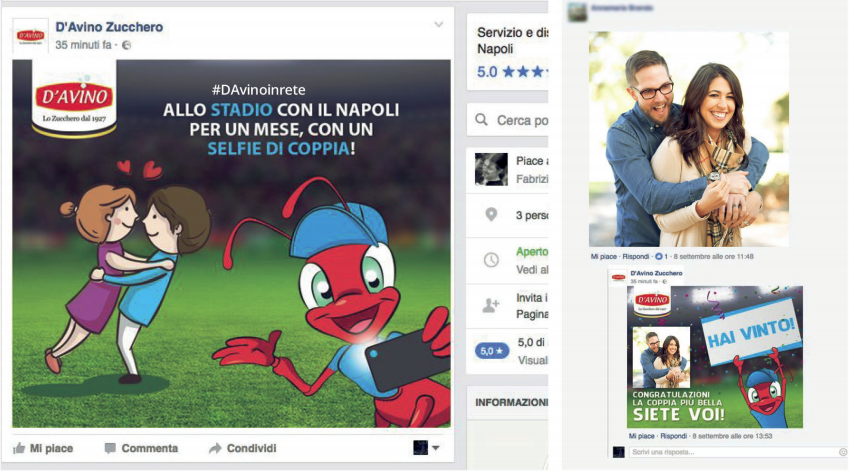Click the Condividi share arrow icon
849x471 pixels.
(x=215, y=448)
